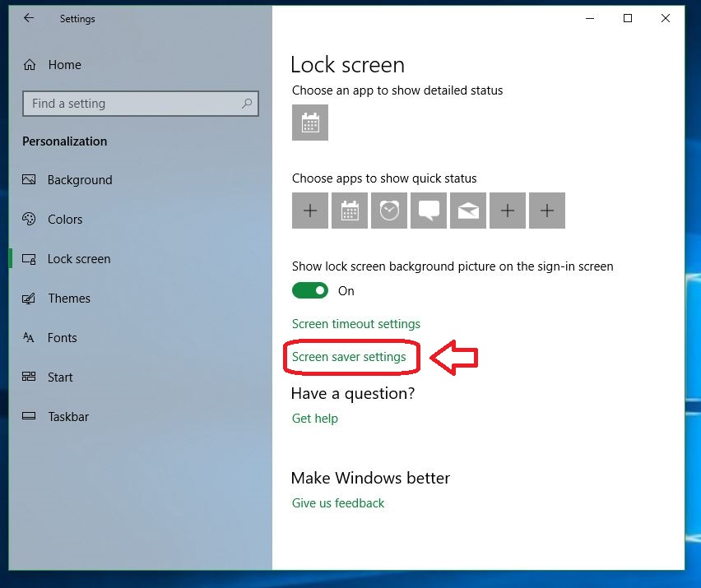This screenshot has height=588, width=701.
Task: Turn off lock screen background on sign-in
Action: pos(310,290)
